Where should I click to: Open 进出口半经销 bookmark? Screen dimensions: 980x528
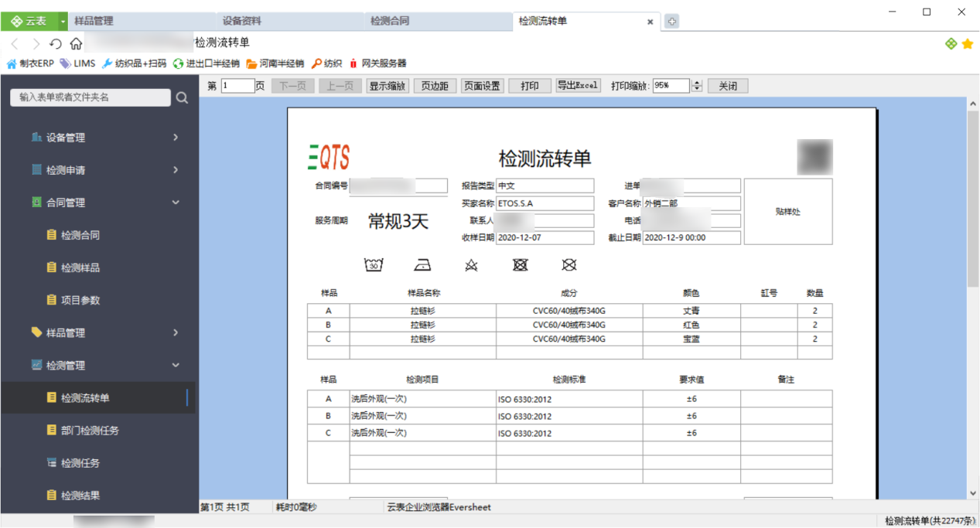(x=206, y=63)
